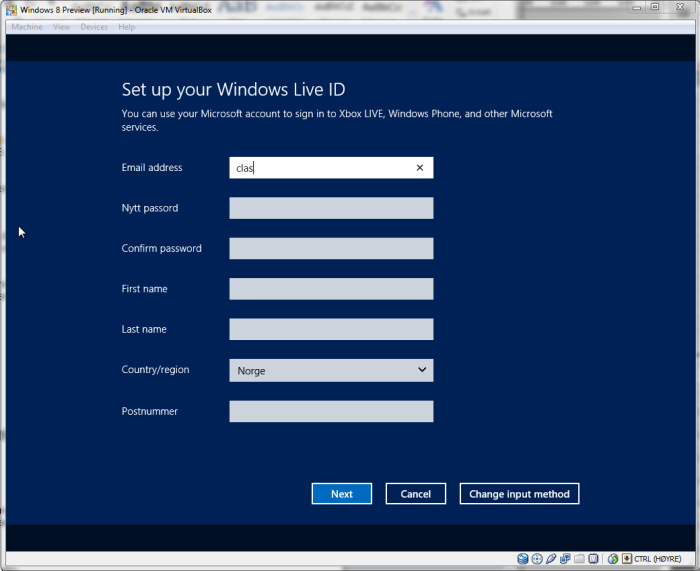This screenshot has width=700, height=571.
Task: Open the View menu
Action: coord(62,27)
